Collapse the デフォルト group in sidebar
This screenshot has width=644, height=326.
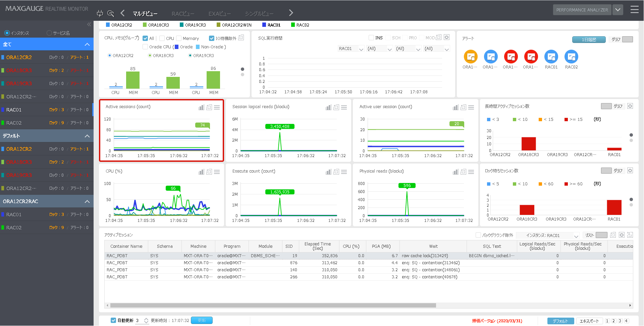coord(87,136)
